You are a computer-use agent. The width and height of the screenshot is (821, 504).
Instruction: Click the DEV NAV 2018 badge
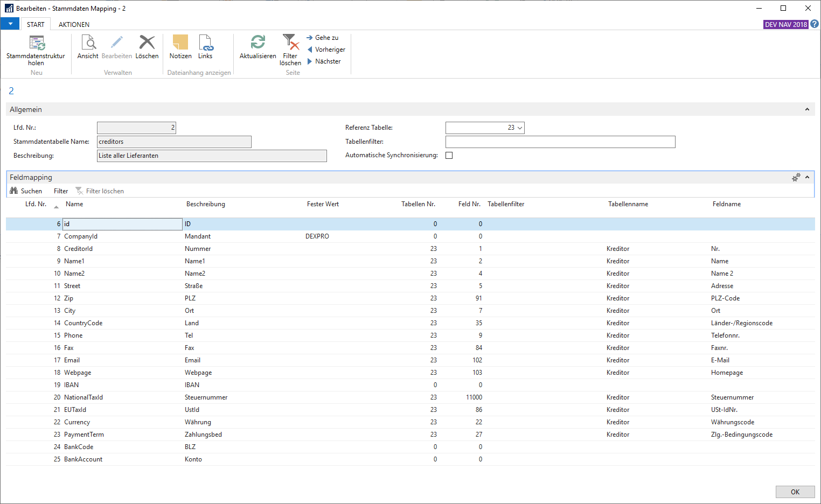[786, 24]
